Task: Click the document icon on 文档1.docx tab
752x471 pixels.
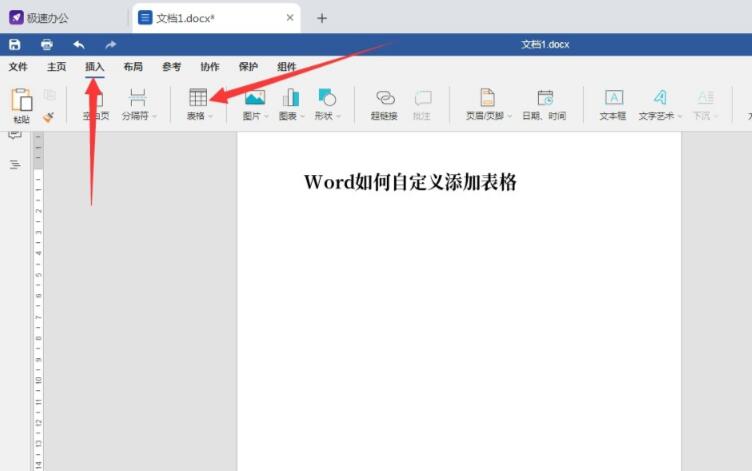Action: click(x=145, y=18)
